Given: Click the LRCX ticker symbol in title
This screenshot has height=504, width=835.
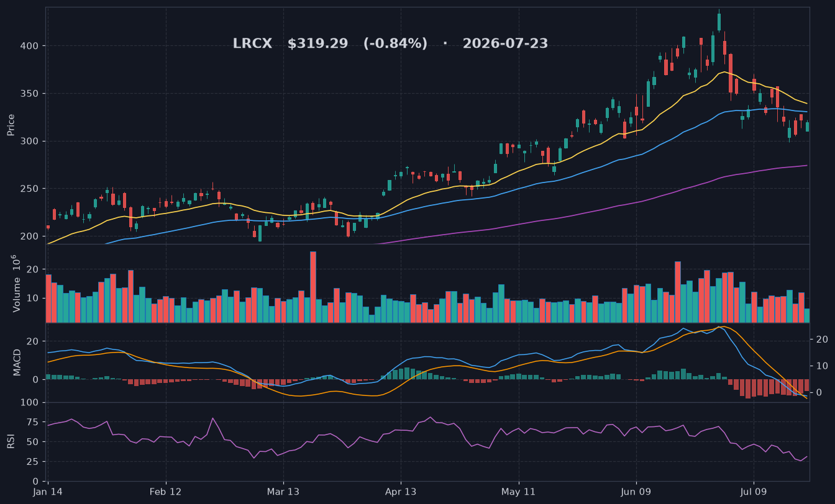Looking at the screenshot, I should pos(252,44).
